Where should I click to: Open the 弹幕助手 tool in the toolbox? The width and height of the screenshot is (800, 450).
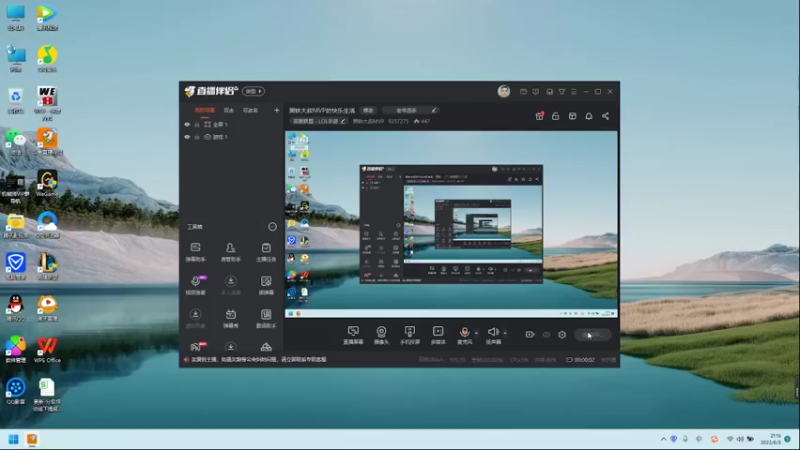[x=195, y=252]
